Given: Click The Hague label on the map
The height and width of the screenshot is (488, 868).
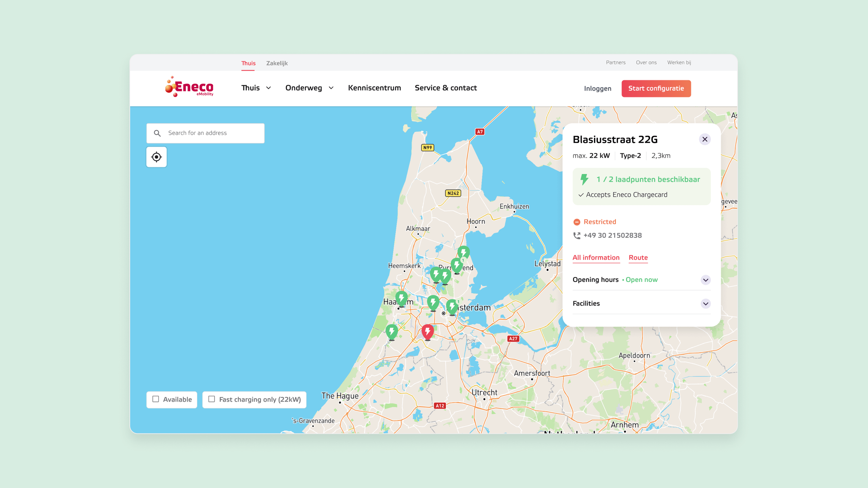Looking at the screenshot, I should click(x=340, y=396).
